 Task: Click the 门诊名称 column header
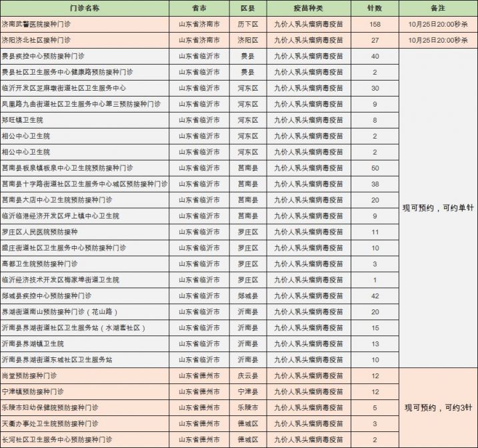click(85, 8)
